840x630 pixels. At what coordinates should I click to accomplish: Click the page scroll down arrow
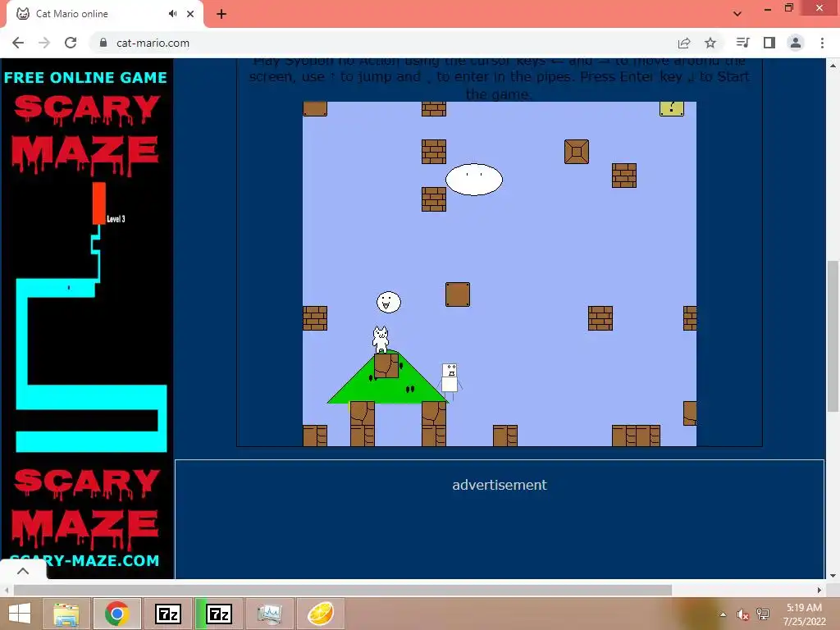(x=833, y=576)
